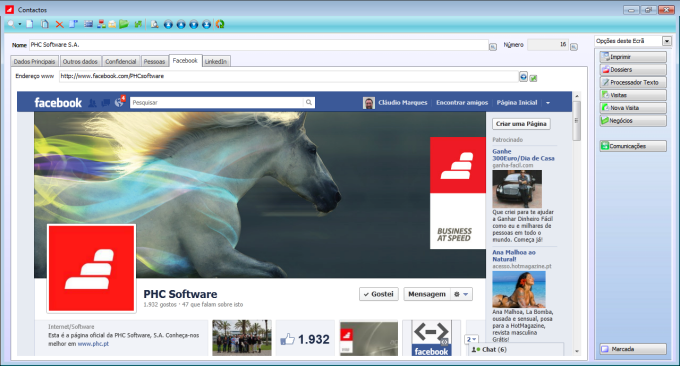Click the lookup icon beside Número field
Viewport: 680px width, 366px height.
574,46
